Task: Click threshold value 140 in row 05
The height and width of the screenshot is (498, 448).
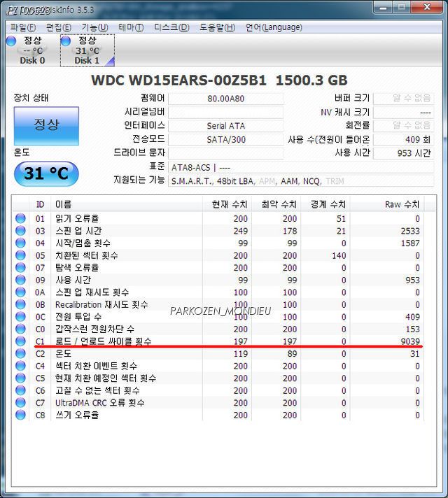Action: pos(339,255)
